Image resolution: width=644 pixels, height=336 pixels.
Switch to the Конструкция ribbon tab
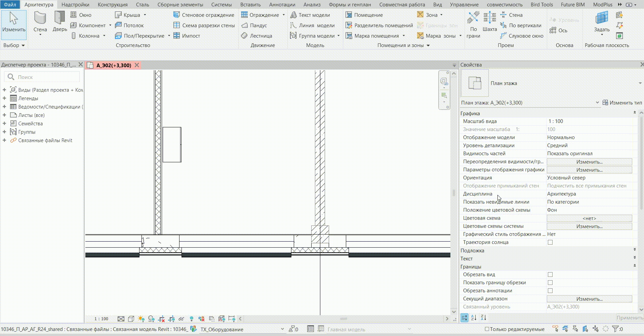point(113,4)
